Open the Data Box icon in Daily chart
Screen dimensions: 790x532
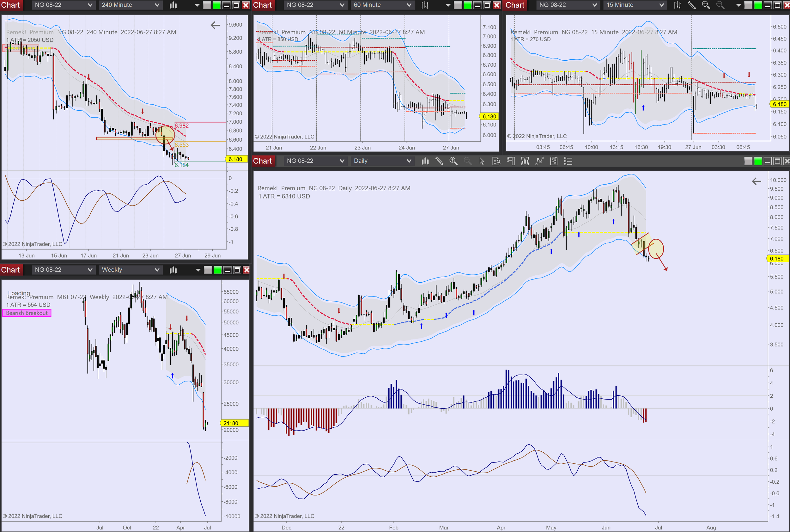point(496,161)
